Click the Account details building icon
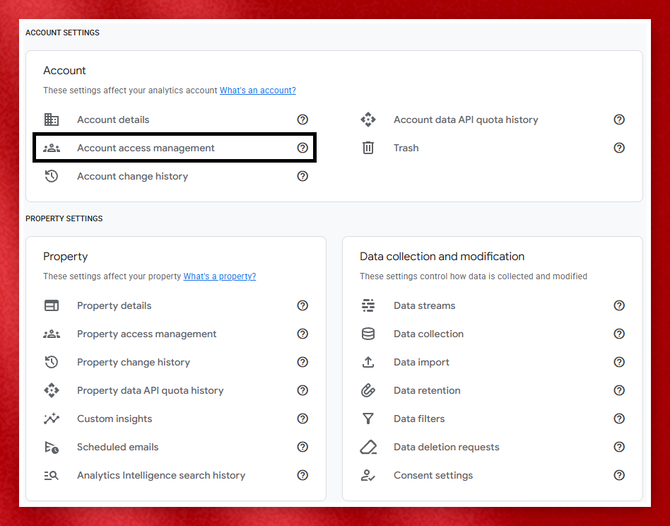 pyautogui.click(x=51, y=120)
